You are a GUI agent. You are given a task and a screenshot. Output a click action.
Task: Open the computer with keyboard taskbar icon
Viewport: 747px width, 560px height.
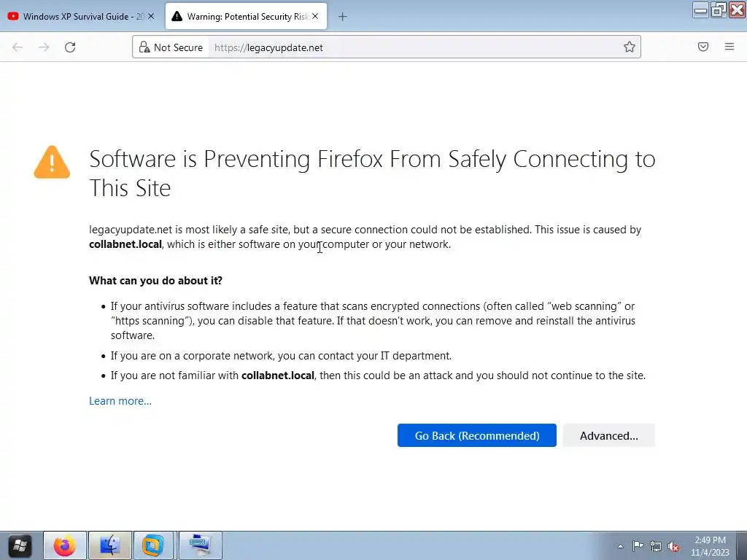200,545
